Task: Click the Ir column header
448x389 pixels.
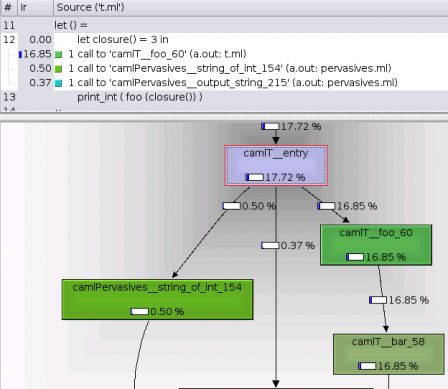Action: point(35,8)
